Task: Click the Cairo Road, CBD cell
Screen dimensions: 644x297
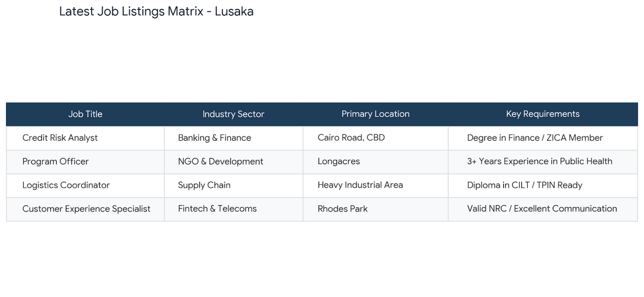Action: pyautogui.click(x=376, y=138)
